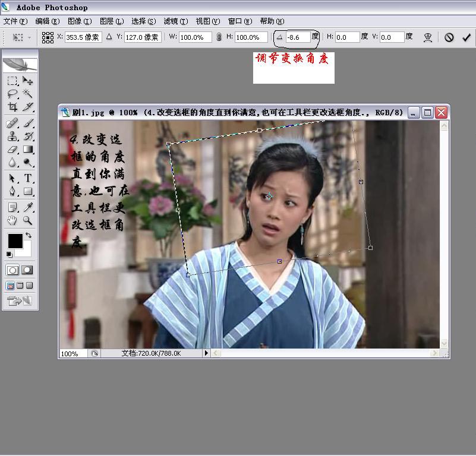This screenshot has height=456, width=476.
Task: Select the Crop tool
Action: point(12,107)
